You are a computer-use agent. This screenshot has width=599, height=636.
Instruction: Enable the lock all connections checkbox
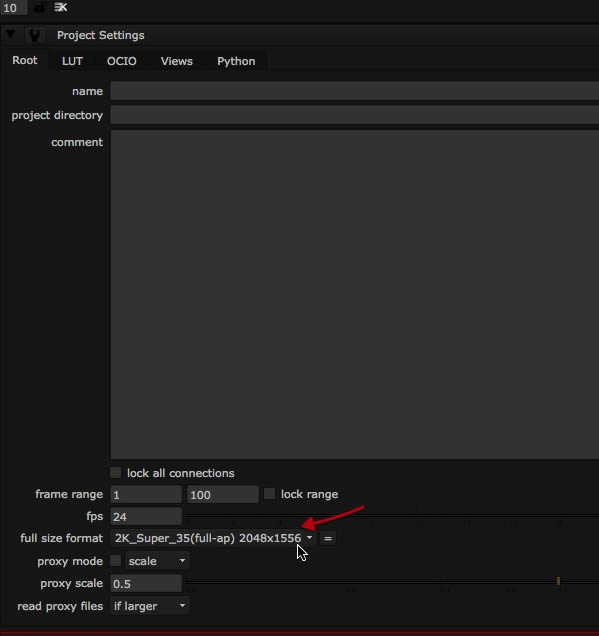(x=116, y=473)
